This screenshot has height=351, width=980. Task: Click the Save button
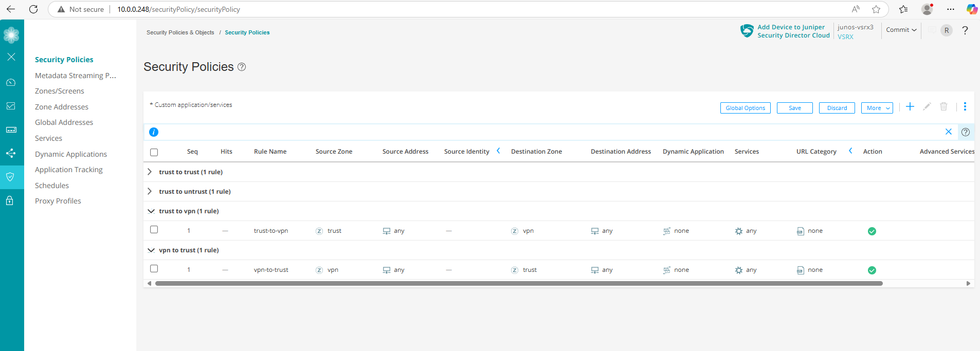tap(795, 108)
